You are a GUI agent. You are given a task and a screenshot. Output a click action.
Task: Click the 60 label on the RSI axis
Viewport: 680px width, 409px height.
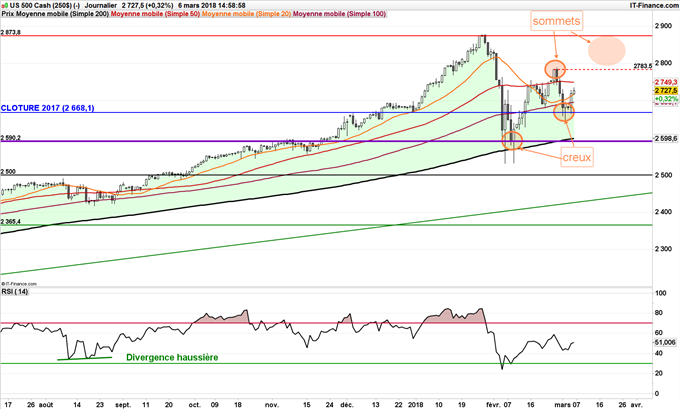(658, 333)
